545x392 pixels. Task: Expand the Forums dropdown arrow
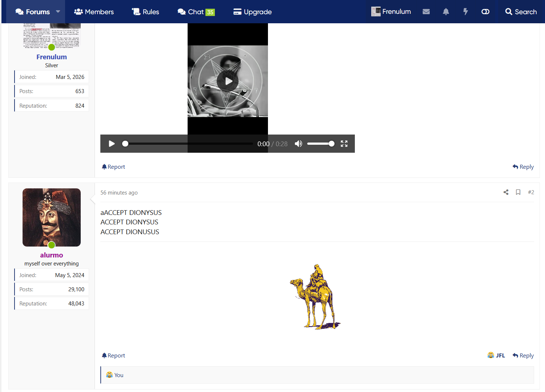(x=58, y=12)
